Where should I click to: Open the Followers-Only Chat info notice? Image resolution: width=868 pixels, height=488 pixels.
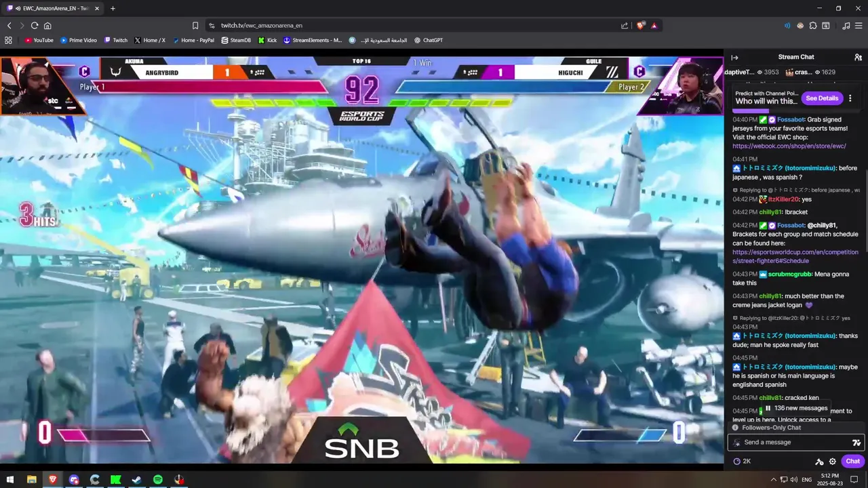coord(766,428)
